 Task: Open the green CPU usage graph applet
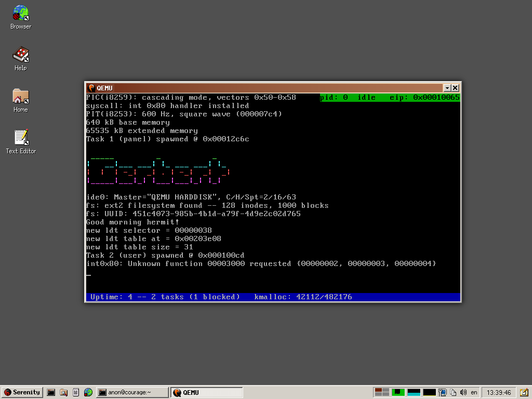[398, 393]
